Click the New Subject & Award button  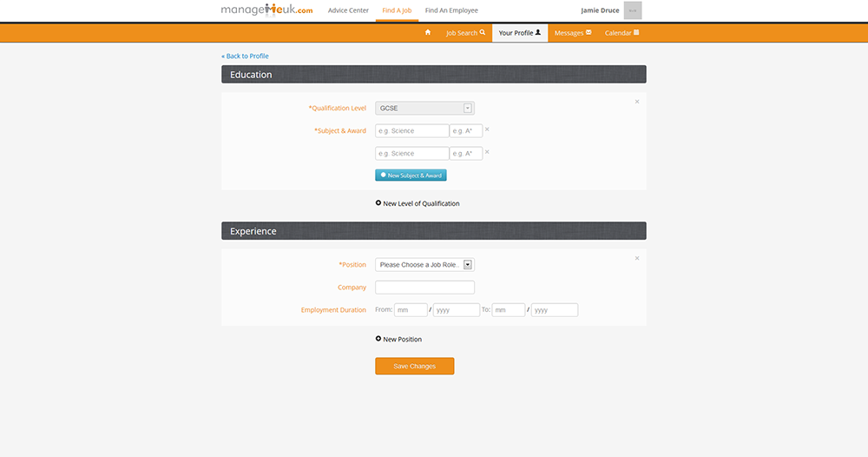pyautogui.click(x=411, y=176)
